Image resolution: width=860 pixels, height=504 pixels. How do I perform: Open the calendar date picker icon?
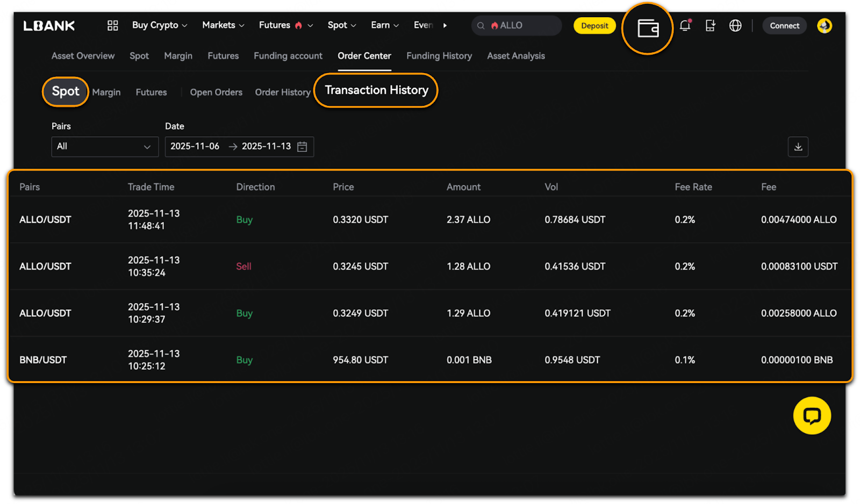(x=302, y=147)
